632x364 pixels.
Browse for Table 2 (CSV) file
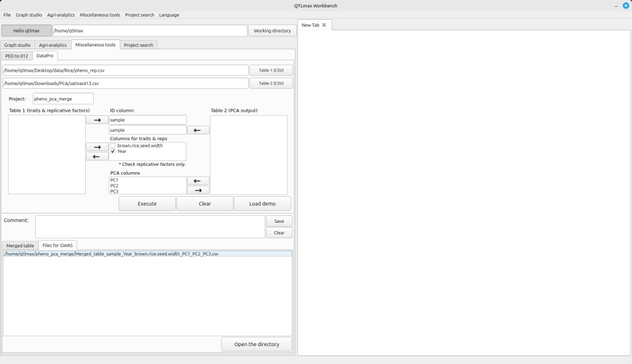(271, 83)
